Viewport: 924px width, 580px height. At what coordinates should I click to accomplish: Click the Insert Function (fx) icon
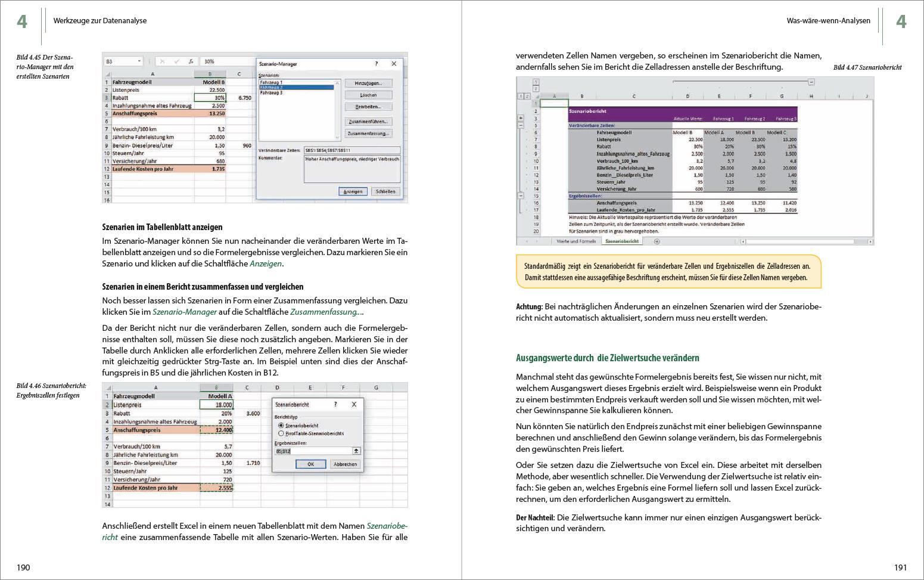click(x=191, y=61)
